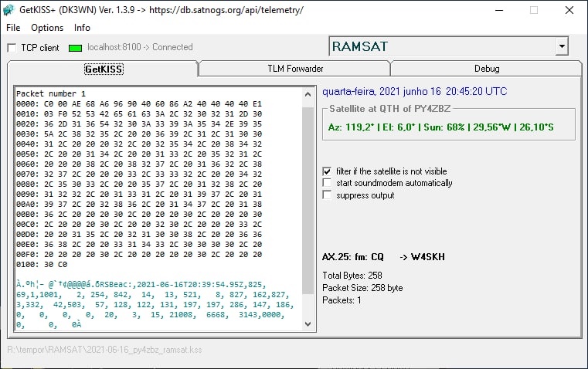
Task: Switch to the TLM Forwarder tab
Action: [295, 69]
